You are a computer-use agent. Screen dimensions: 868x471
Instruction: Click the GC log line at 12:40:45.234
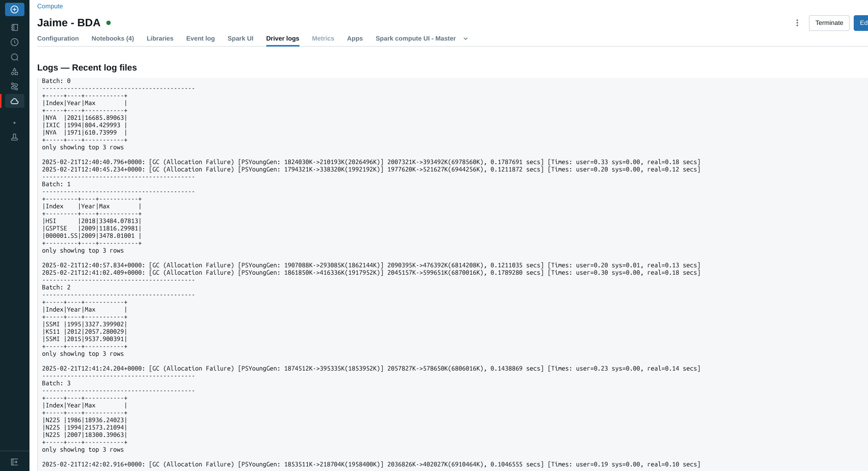371,170
